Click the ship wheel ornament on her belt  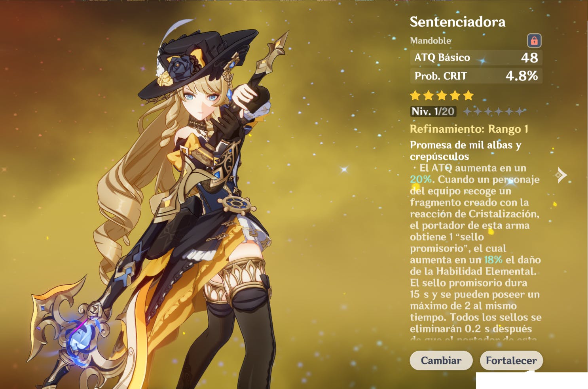(x=237, y=204)
